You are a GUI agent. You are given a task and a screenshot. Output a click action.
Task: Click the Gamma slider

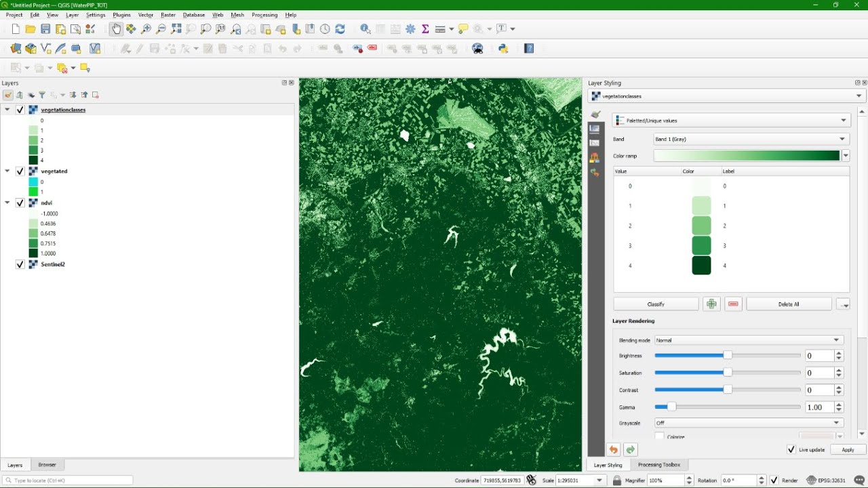(728, 407)
